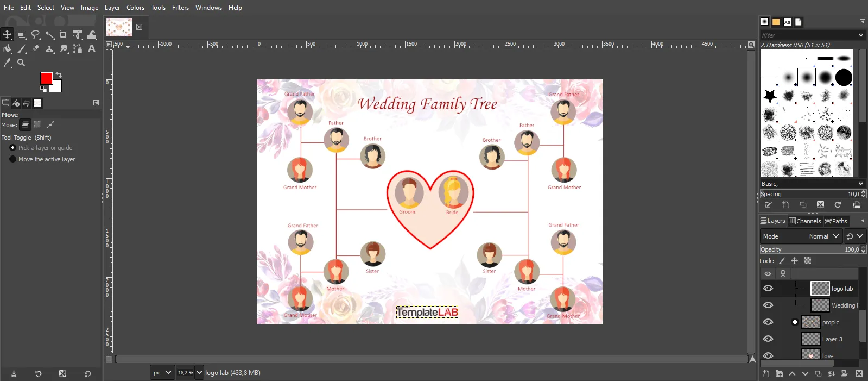Click the layer Opacity slider
Image resolution: width=868 pixels, height=381 pixels.
tap(809, 249)
